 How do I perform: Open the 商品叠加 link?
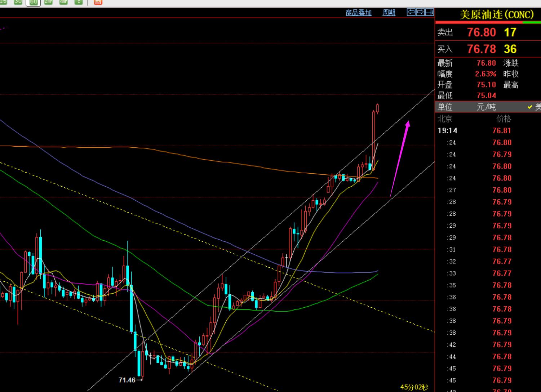coord(358,13)
